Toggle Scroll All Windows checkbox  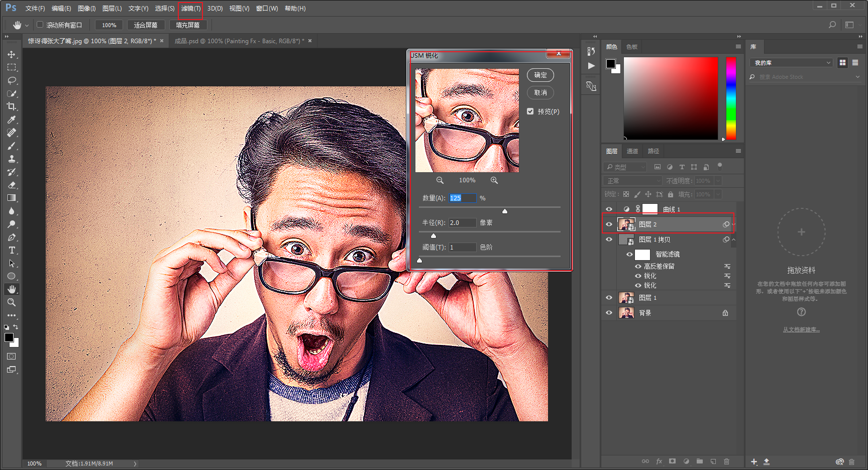coord(40,25)
